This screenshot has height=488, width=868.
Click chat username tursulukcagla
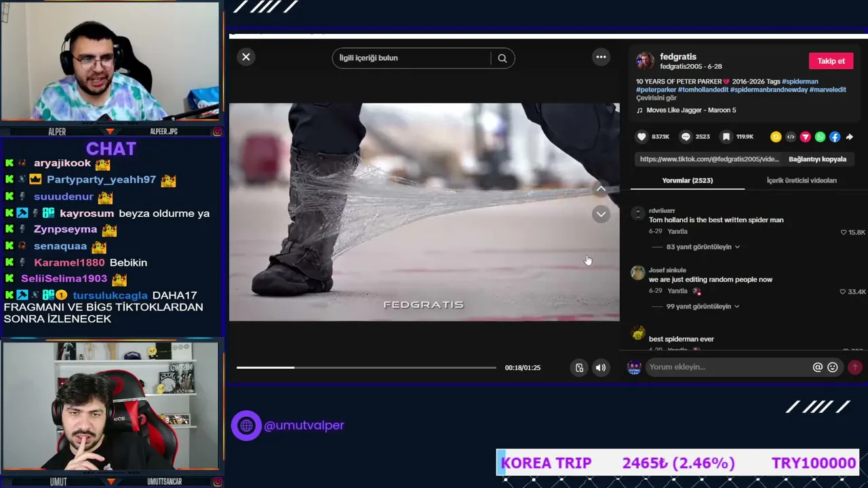[110, 296]
